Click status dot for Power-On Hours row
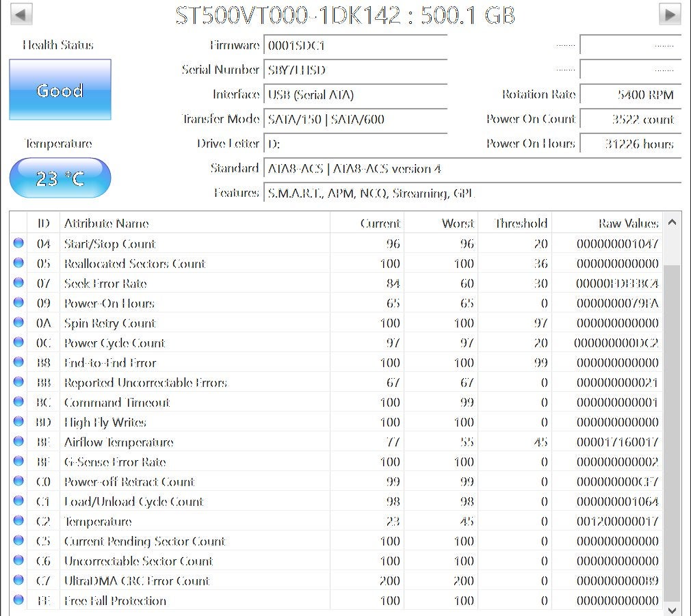This screenshot has height=616, width=691. (x=18, y=302)
